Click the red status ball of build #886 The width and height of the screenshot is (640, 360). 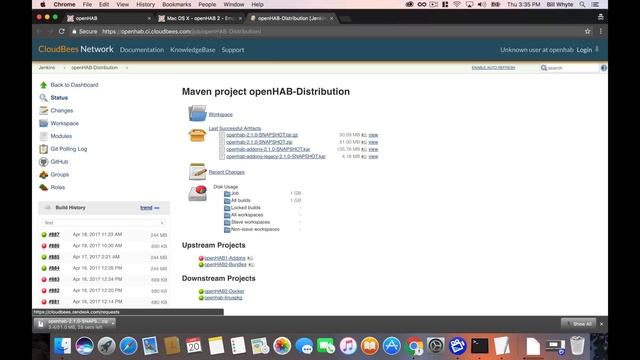click(44, 246)
